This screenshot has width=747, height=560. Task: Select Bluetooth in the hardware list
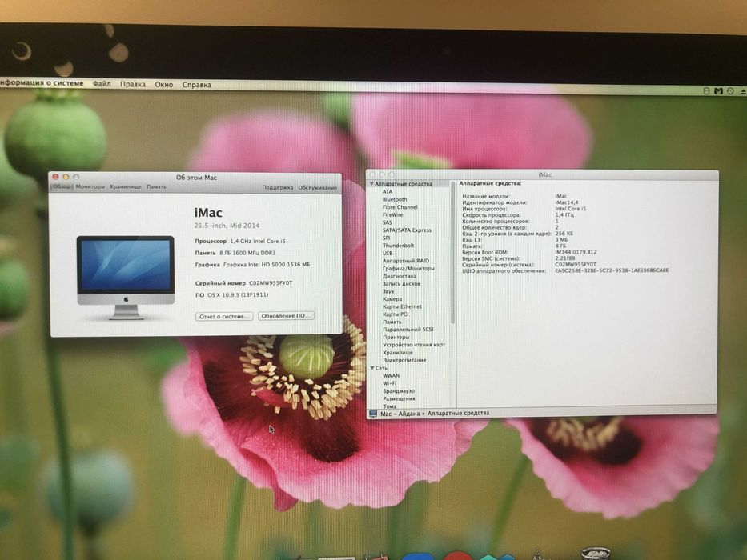click(395, 199)
